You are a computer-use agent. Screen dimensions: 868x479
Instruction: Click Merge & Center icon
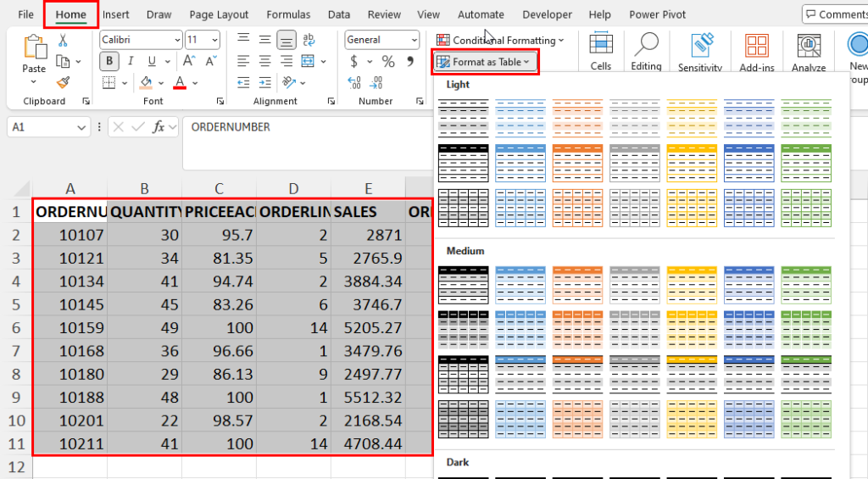coord(308,61)
